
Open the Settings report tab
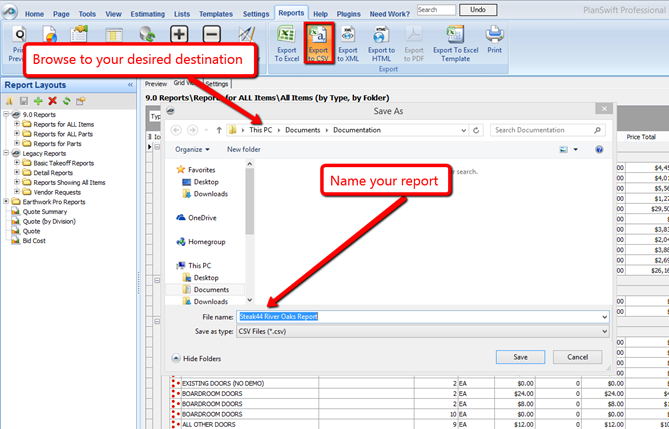(217, 84)
